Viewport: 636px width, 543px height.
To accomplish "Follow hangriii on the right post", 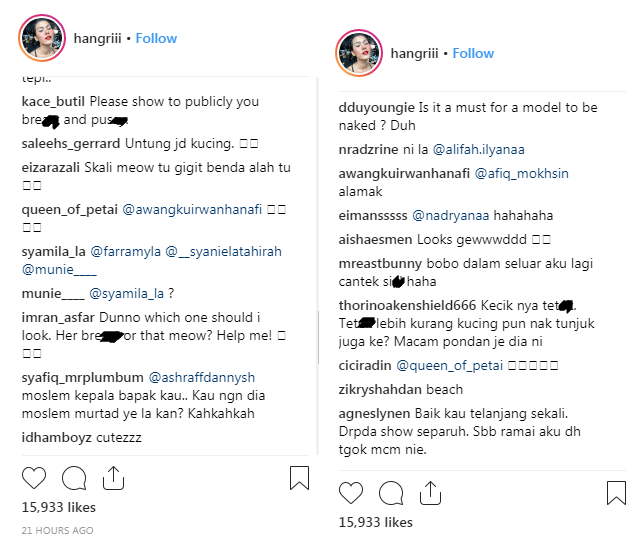I will [x=473, y=53].
